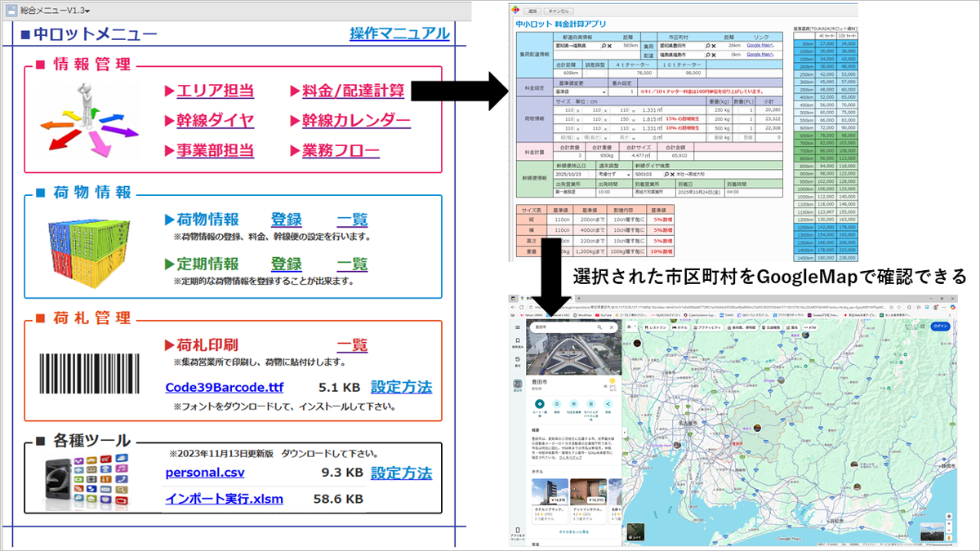The image size is (980, 551).
Task: Open the 週末調整 考慮せず dropdown
Action: [628, 174]
